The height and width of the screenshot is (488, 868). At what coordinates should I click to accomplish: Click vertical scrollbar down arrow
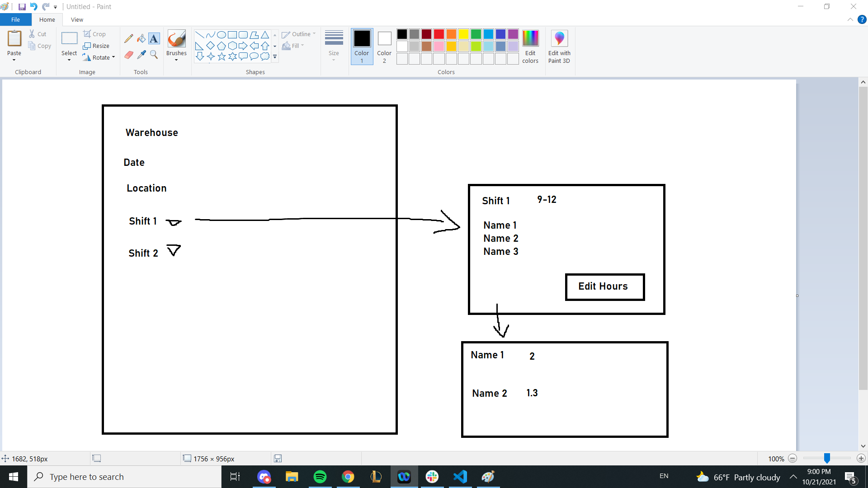[x=863, y=446]
